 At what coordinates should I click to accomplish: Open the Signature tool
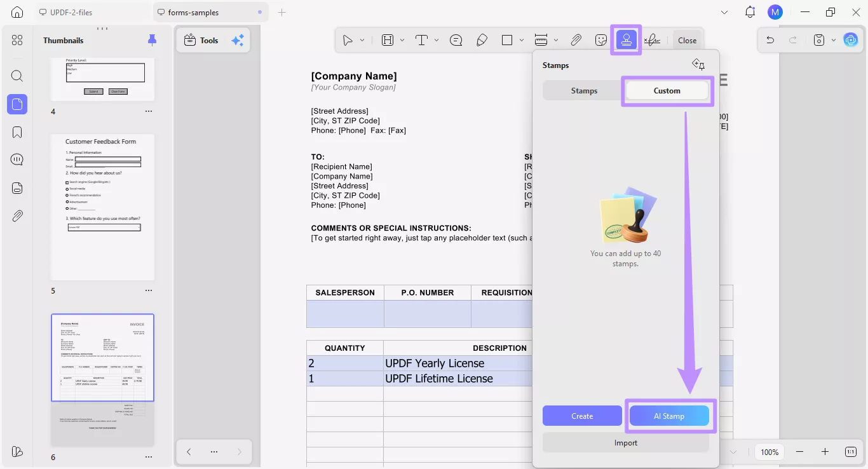pos(652,39)
